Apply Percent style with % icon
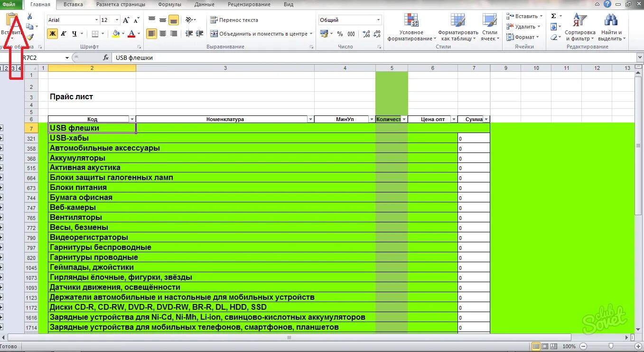The image size is (644, 352). click(340, 34)
